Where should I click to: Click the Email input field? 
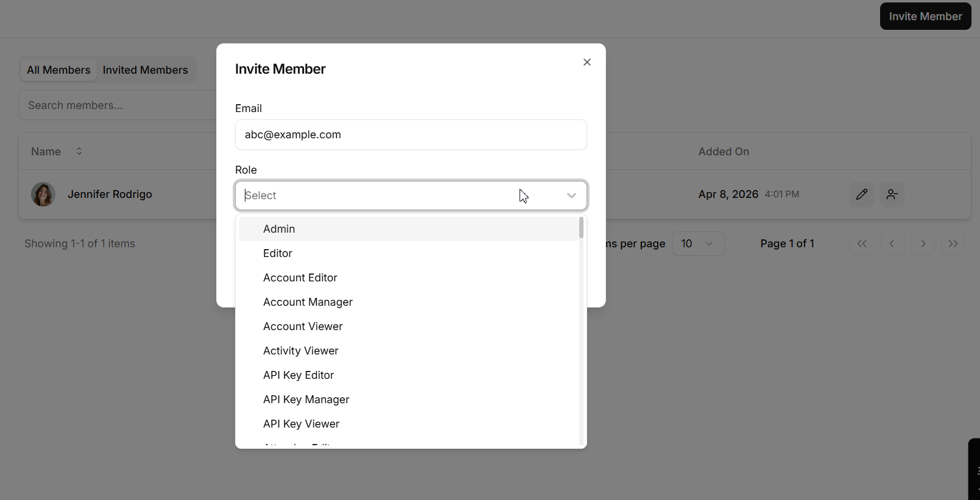tap(411, 135)
